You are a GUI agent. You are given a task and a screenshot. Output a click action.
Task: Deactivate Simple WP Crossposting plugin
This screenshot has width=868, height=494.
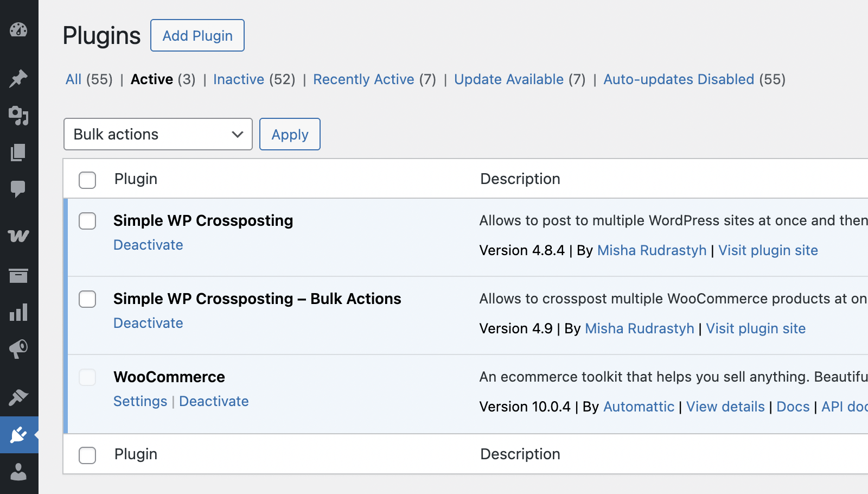coord(148,245)
